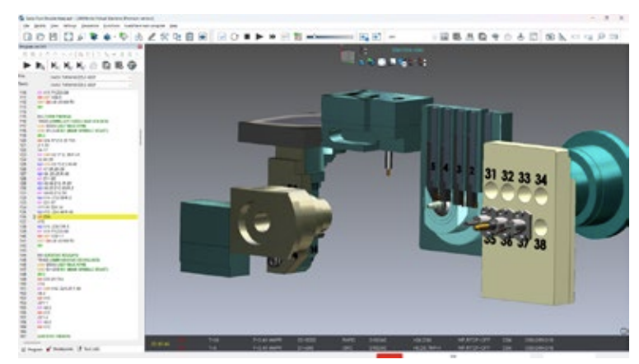Click the blue download-arrow toolbar icon
Image resolution: width=639 pixels, height=364 pixels.
click(203, 37)
